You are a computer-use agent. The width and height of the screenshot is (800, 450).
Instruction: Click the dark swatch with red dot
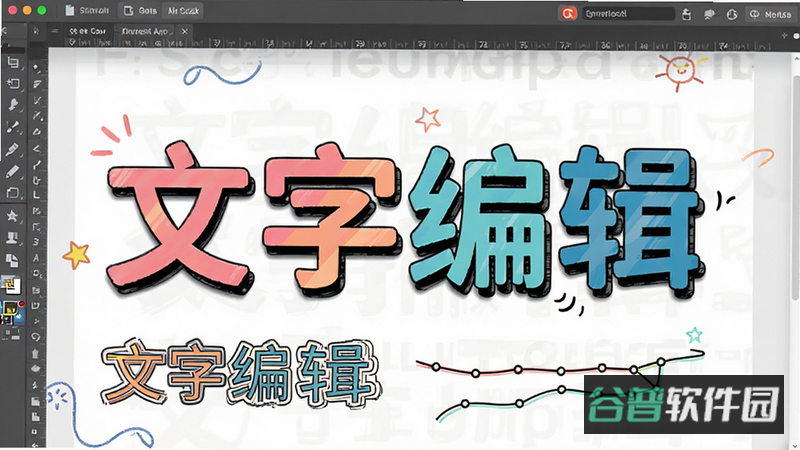(13, 311)
